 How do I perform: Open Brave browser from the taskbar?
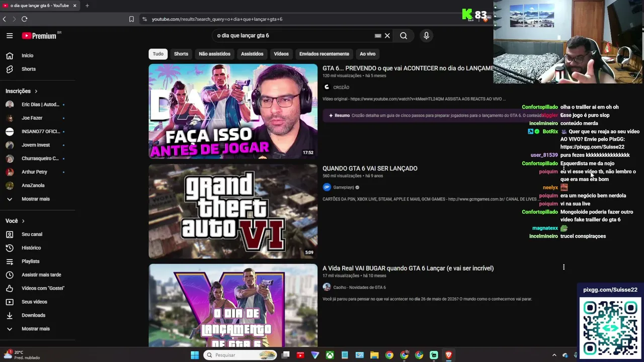tap(449, 355)
